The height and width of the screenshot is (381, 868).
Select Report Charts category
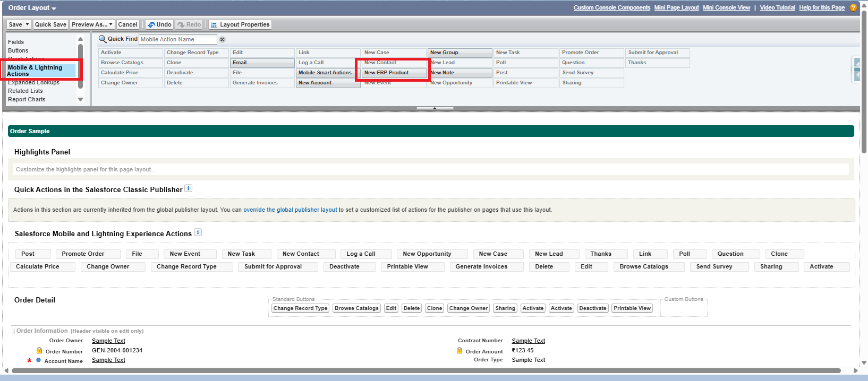point(27,99)
